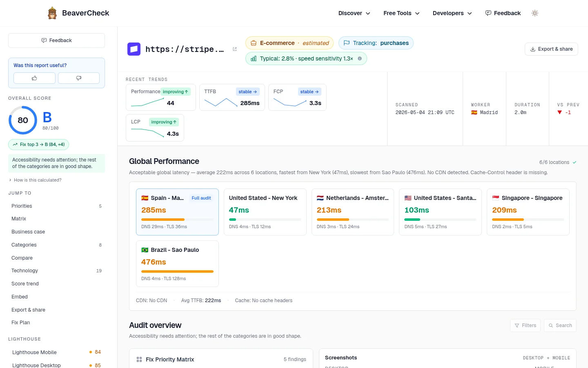Select the Brazil - Sao Paulo location card
This screenshot has width=588, height=368.
pyautogui.click(x=177, y=264)
